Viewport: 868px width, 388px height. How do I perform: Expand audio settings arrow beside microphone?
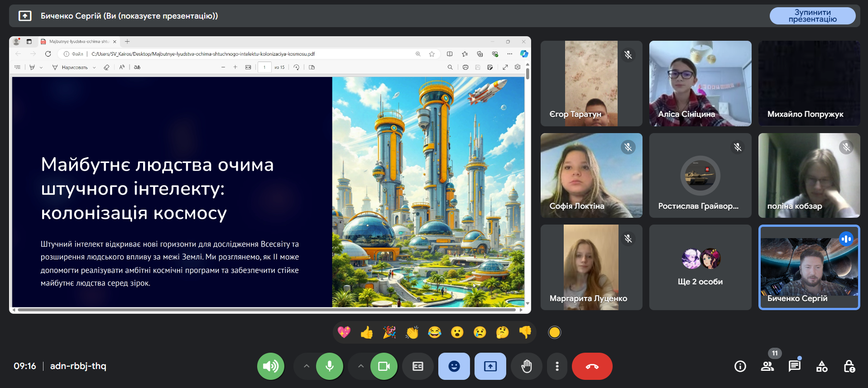(307, 366)
